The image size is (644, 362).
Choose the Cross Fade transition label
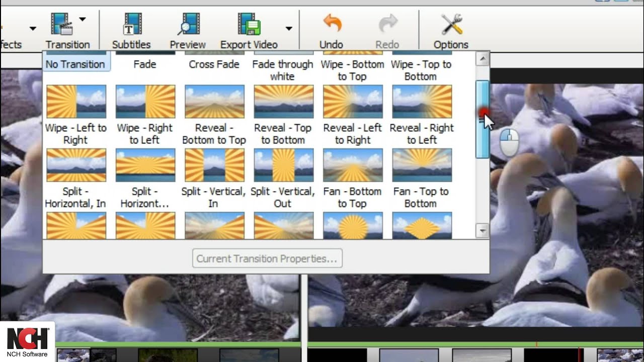click(214, 64)
